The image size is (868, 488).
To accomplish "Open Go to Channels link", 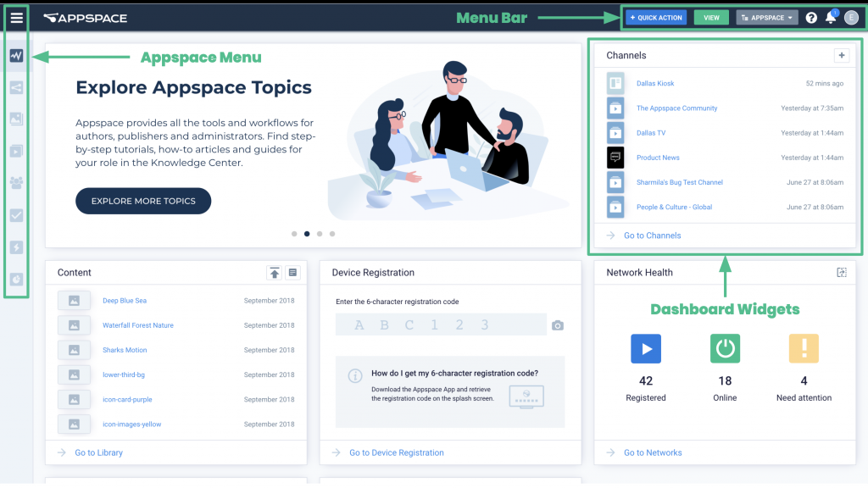I will tap(652, 236).
